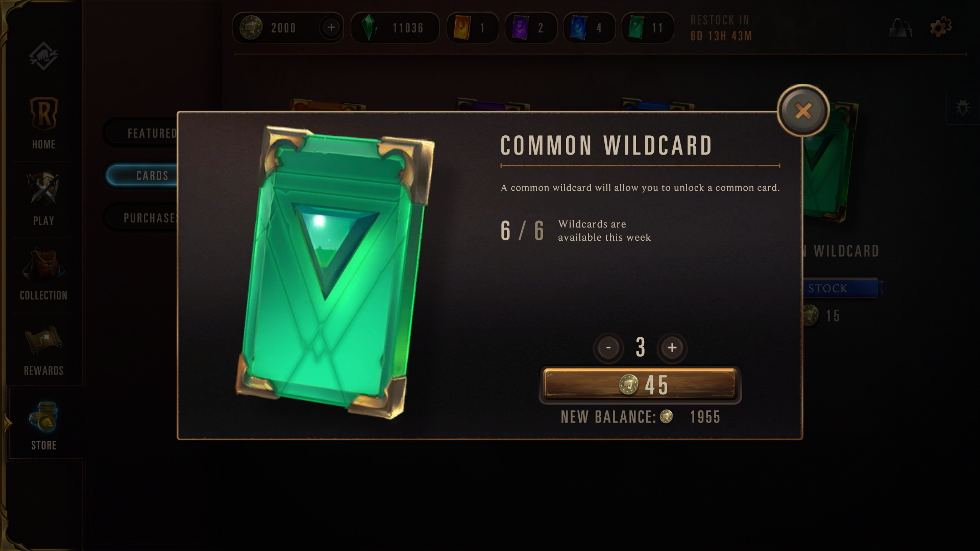Open the Home section in sidebar
980x551 pixels.
click(43, 122)
